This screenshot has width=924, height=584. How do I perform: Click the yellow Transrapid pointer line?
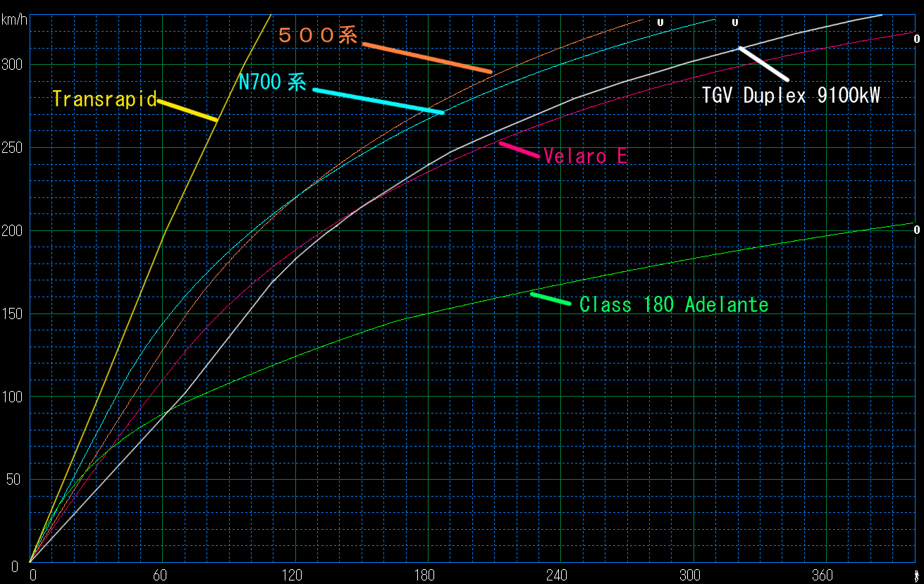[x=187, y=111]
